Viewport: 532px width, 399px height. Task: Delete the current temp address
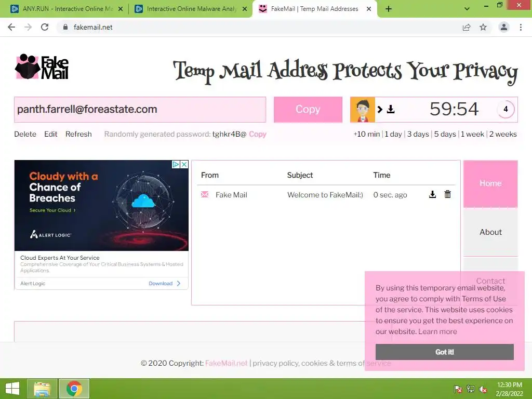25,134
